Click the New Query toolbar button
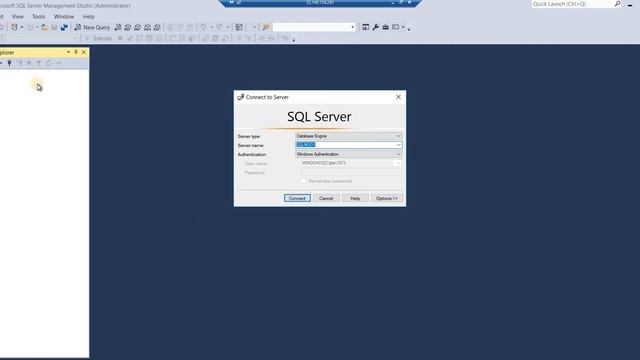The height and width of the screenshot is (360, 640). tap(92, 27)
